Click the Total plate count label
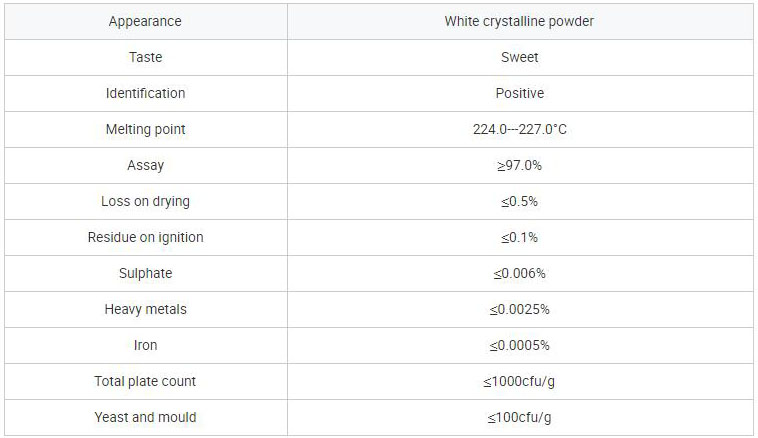Image resolution: width=758 pixels, height=438 pixels. tap(145, 381)
